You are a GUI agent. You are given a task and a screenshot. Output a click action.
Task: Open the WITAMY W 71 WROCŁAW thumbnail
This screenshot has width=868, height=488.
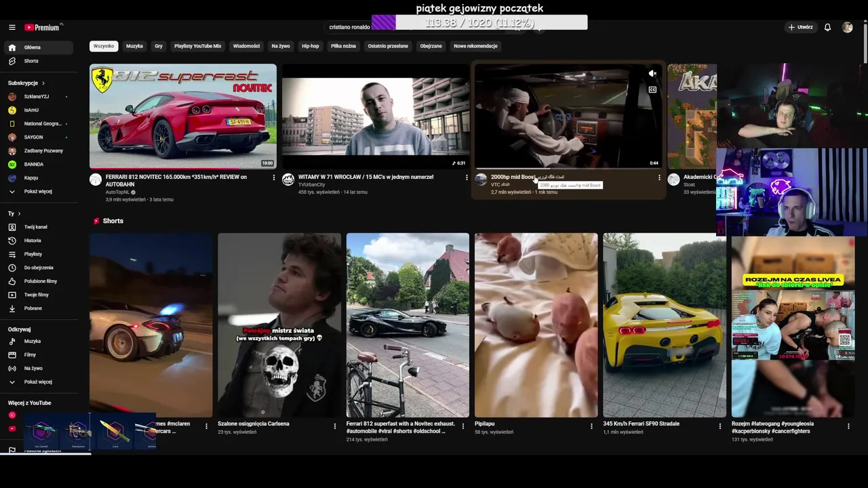[376, 116]
